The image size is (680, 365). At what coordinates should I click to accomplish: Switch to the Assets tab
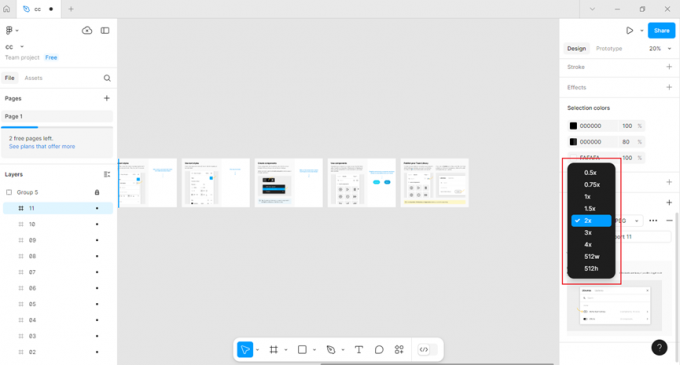(x=33, y=78)
